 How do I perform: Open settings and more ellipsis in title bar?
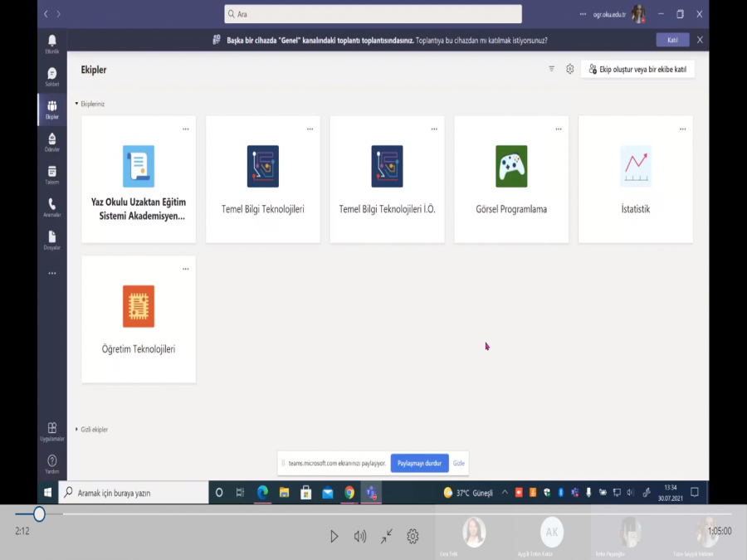coord(583,14)
